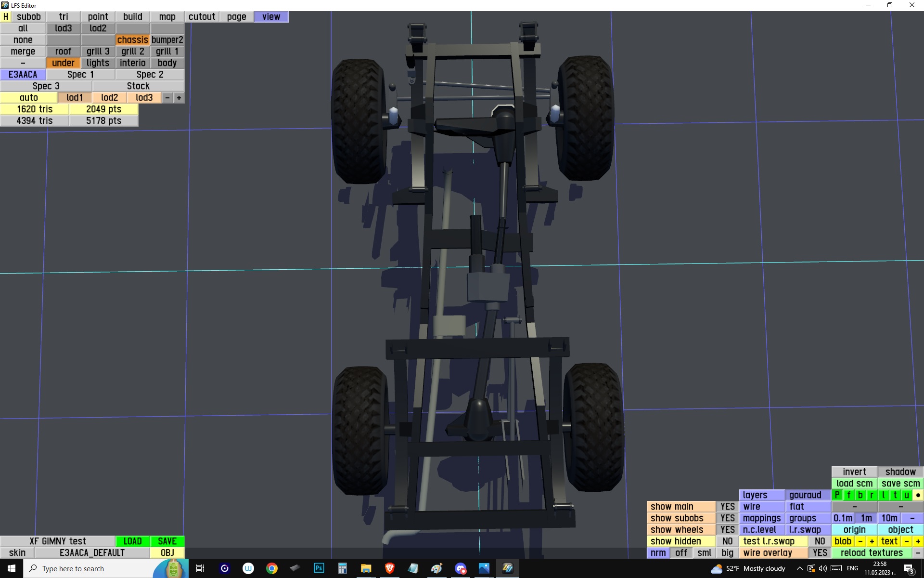The width and height of the screenshot is (924, 578).
Task: Click the yellow H button
Action: pos(5,16)
